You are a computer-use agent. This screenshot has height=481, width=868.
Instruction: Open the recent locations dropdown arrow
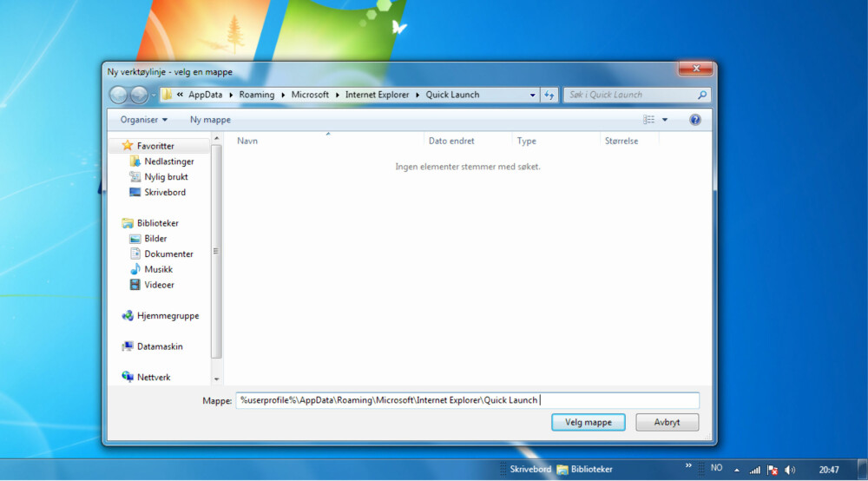click(154, 96)
